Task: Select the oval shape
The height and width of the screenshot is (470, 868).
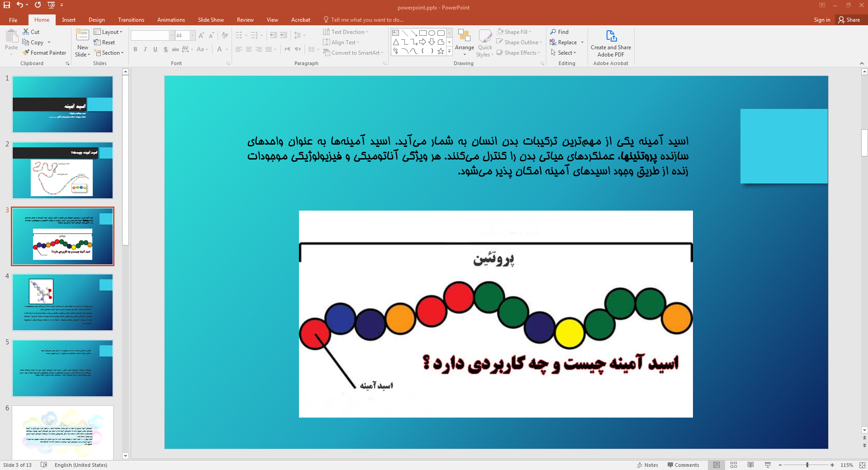Action: (432, 33)
